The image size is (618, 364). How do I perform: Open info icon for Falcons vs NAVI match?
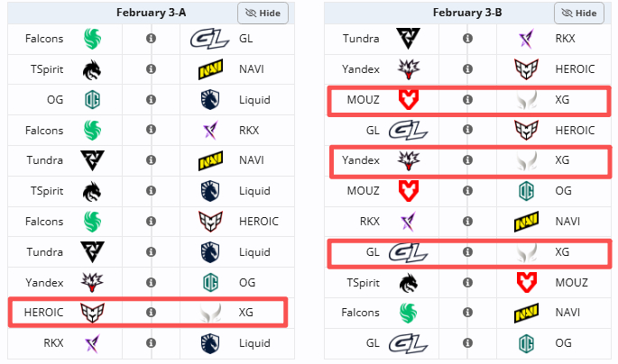[468, 313]
